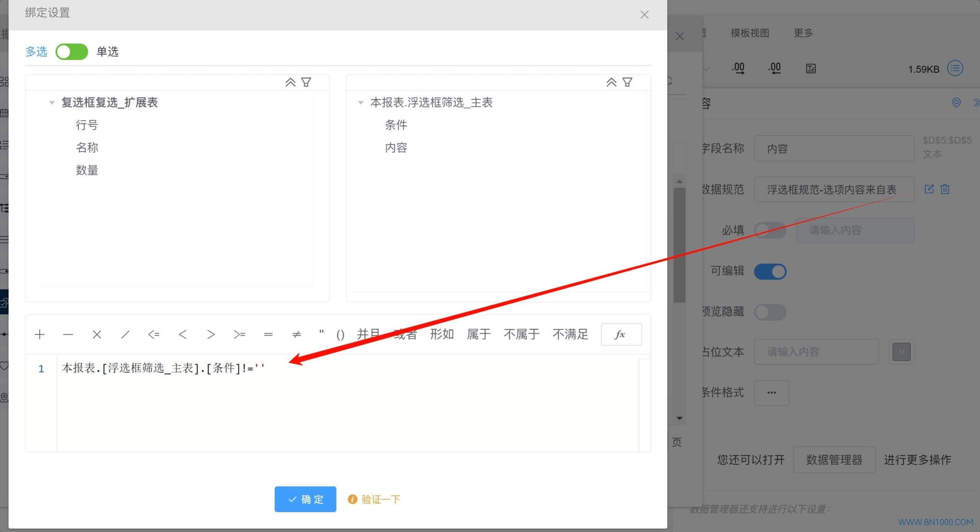Viewport: 980px width, 532px height.
Task: Insert the 属于 operator
Action: click(479, 334)
